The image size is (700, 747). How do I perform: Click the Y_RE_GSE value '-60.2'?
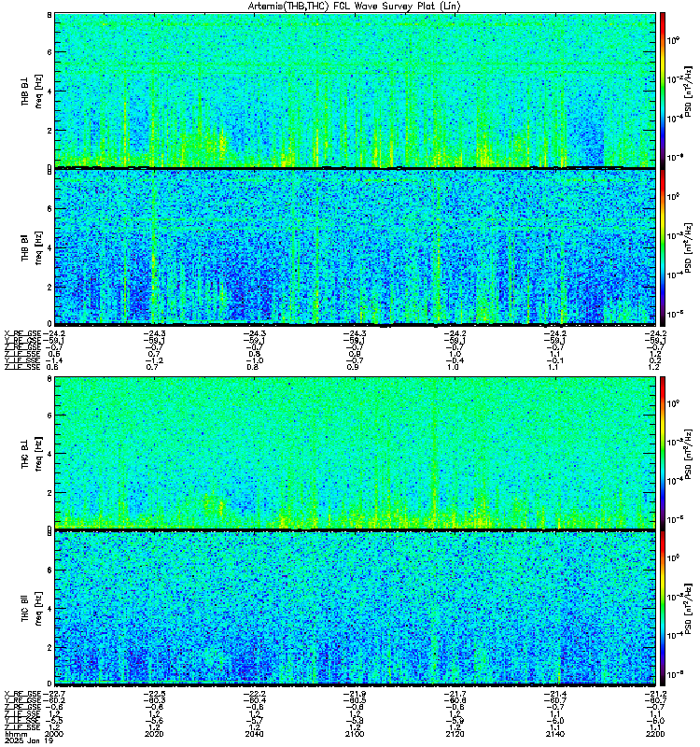(54, 701)
